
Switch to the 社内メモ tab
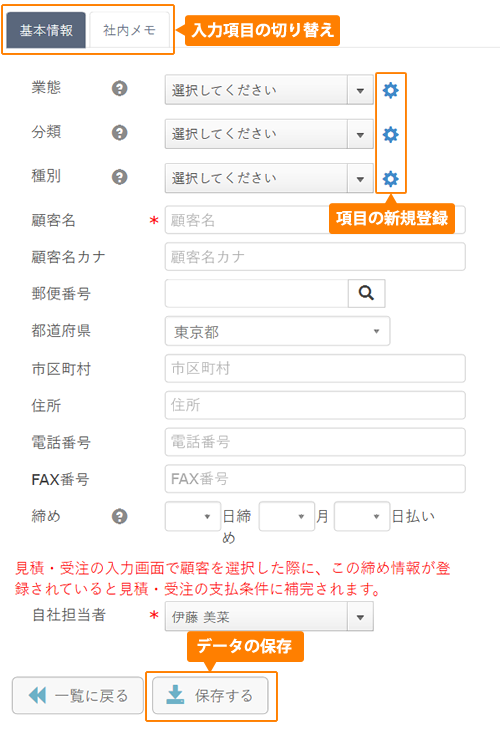click(x=129, y=30)
